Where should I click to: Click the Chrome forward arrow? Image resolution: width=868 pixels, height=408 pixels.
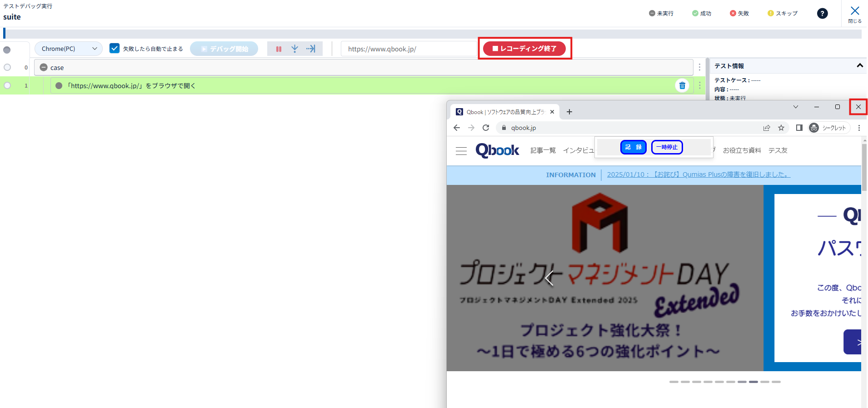(471, 128)
